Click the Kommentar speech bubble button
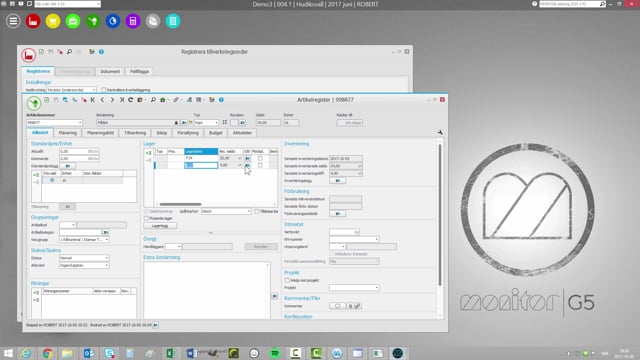This screenshot has width=640, height=360. [x=337, y=306]
